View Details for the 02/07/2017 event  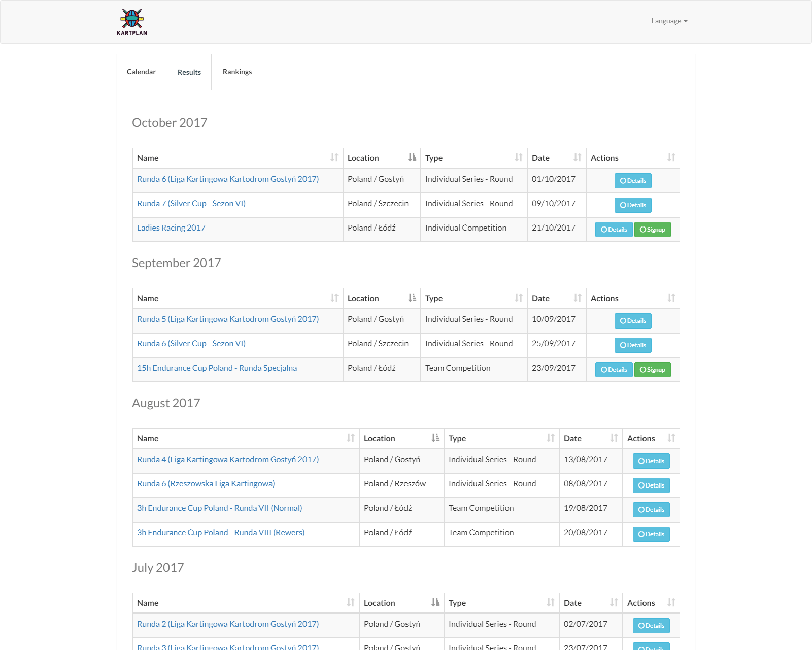[x=651, y=626]
